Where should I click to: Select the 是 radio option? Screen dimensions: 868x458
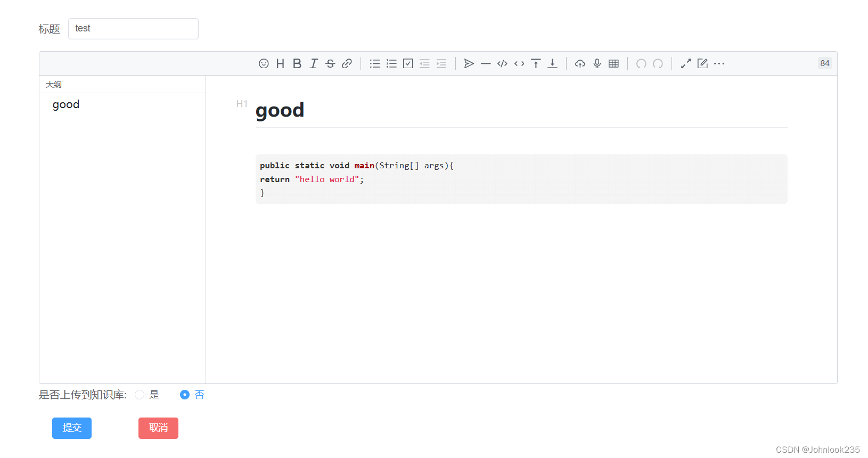click(140, 395)
